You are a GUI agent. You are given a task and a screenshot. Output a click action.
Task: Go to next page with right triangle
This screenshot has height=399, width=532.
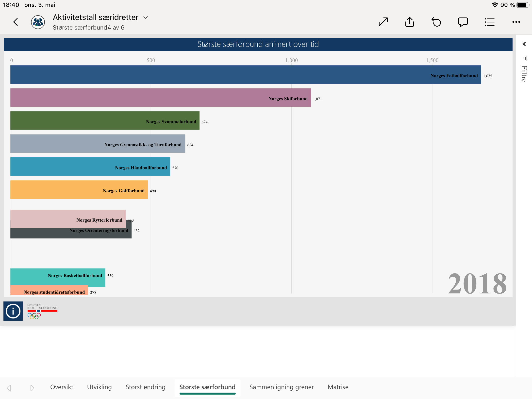click(x=32, y=388)
